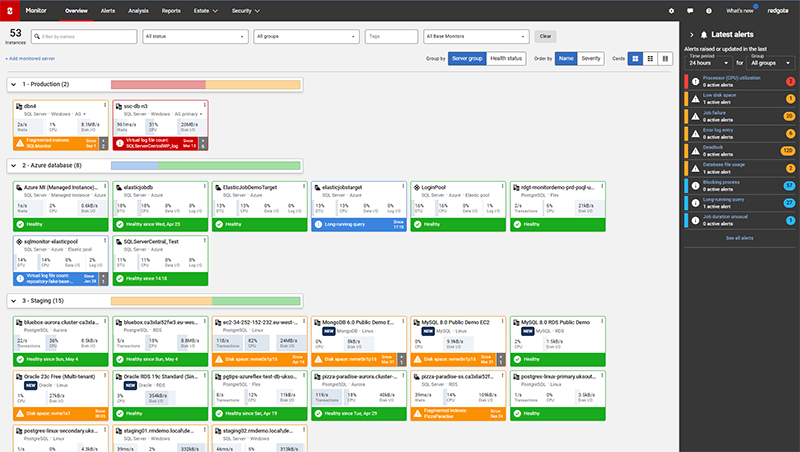800x452 pixels.
Task: Open the Reports tab
Action: coord(171,11)
